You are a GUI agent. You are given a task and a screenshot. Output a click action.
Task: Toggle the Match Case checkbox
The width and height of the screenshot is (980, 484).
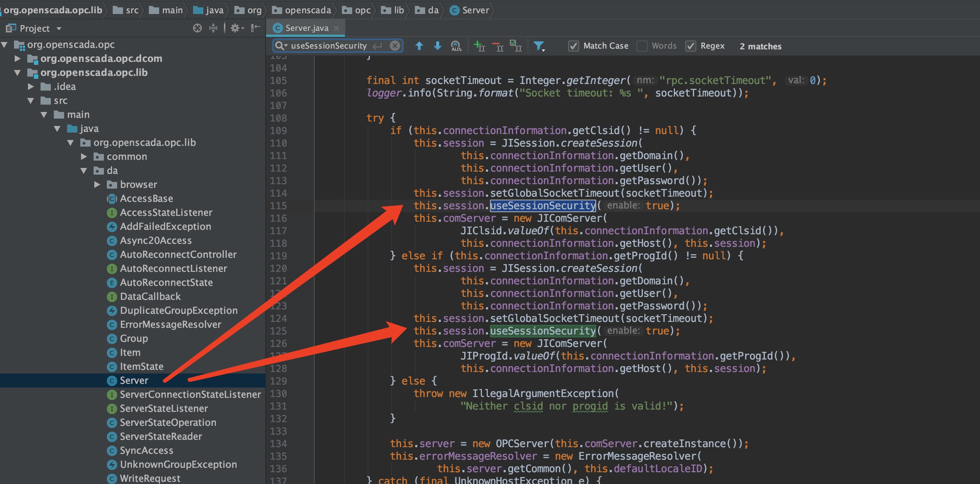(573, 46)
